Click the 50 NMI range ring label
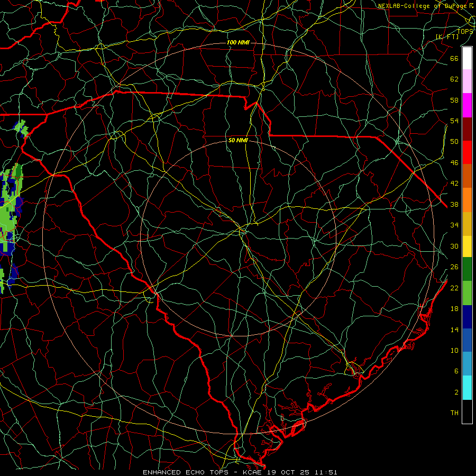The height and width of the screenshot is (476, 476). click(x=238, y=140)
